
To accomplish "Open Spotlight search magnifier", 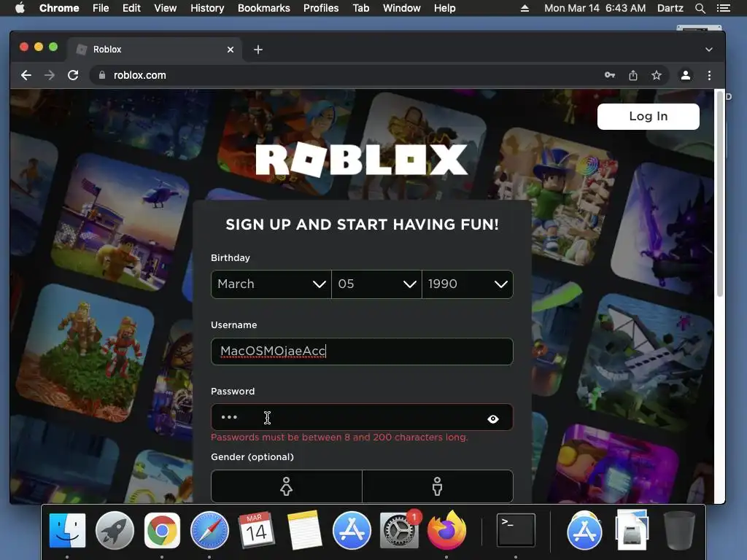I will (x=700, y=8).
